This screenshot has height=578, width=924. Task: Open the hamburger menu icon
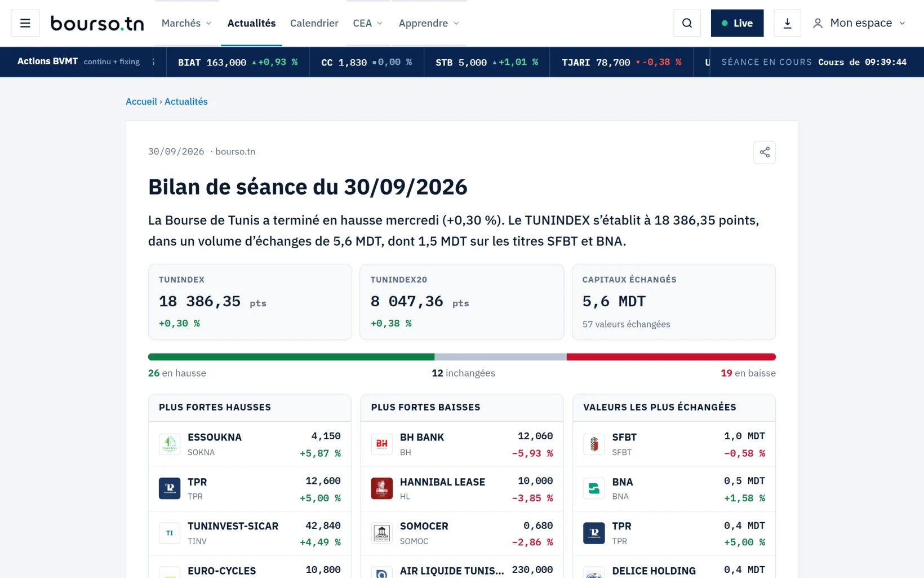coord(25,23)
